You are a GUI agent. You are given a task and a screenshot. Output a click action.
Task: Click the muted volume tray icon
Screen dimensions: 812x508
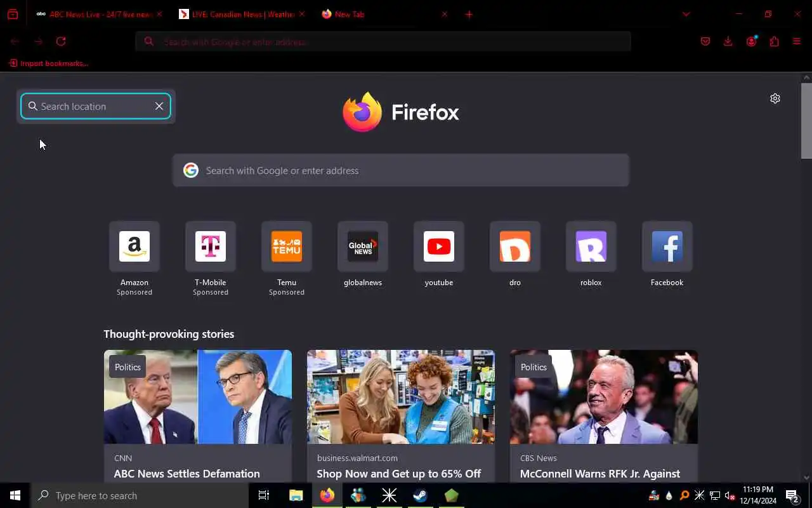click(730, 495)
